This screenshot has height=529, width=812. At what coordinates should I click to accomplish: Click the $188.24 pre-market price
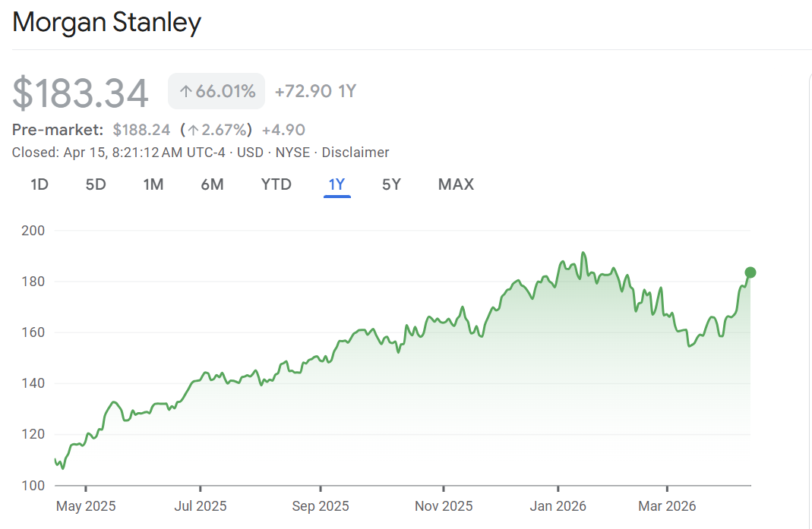tap(141, 130)
